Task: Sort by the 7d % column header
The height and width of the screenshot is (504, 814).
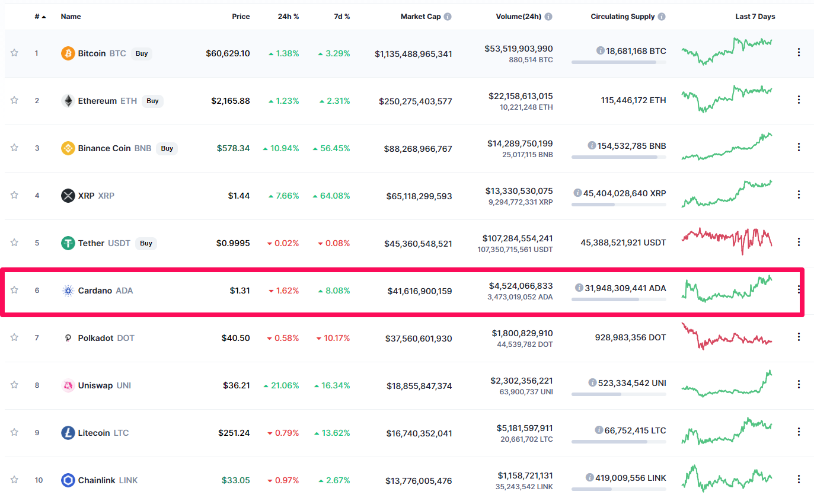Action: point(341,17)
